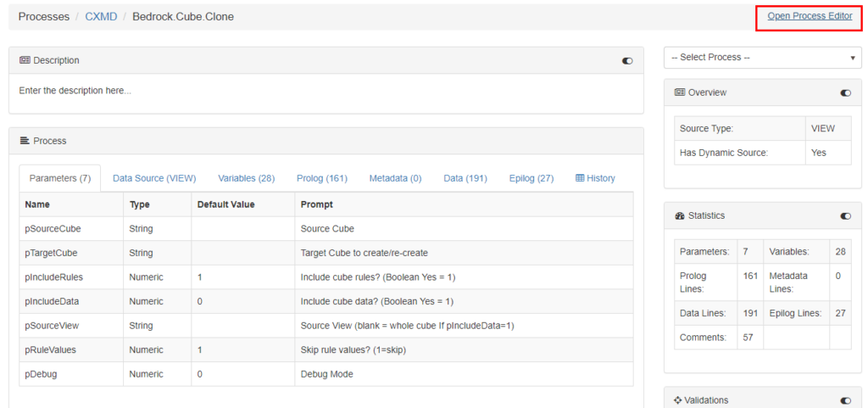The image size is (868, 408).
Task: Collapse the Validations panel with its toggle
Action: 845,400
